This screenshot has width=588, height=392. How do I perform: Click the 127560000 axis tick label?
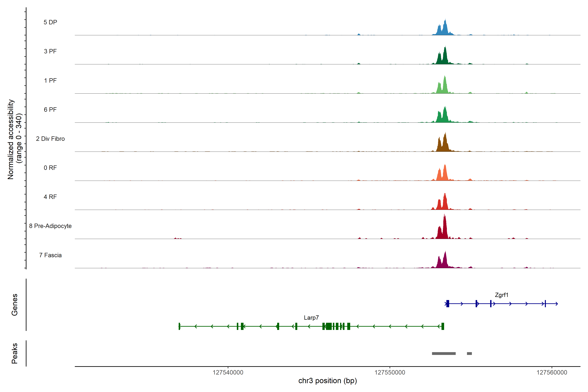(x=552, y=373)
